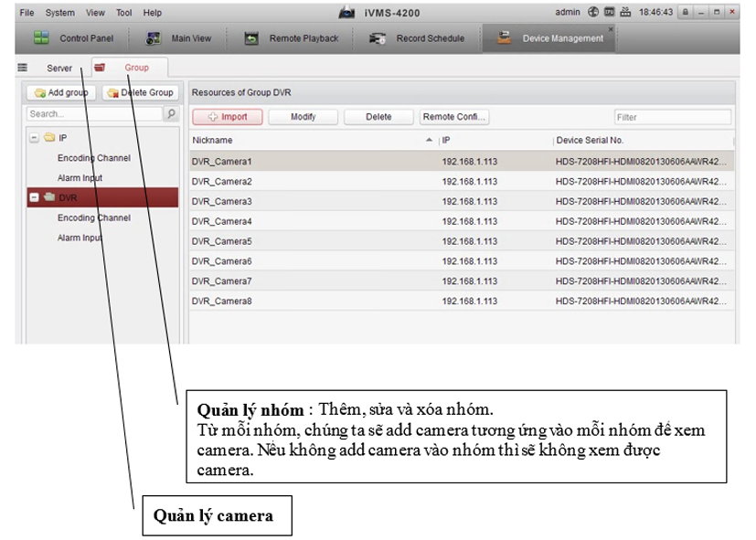This screenshot has width=756, height=540.
Task: Select the DVR_Camera3 row
Action: pos(462,201)
